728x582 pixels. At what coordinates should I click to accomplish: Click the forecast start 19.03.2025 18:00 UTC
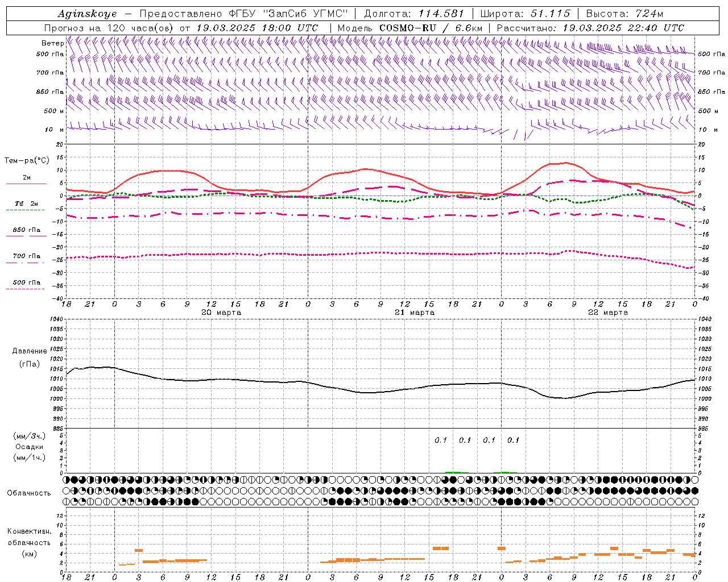[257, 28]
